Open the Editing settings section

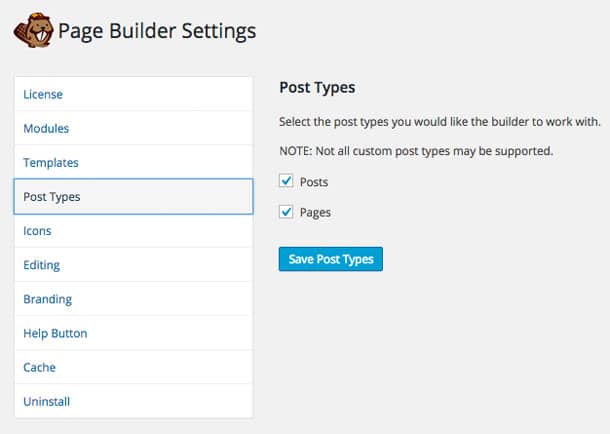coord(133,265)
